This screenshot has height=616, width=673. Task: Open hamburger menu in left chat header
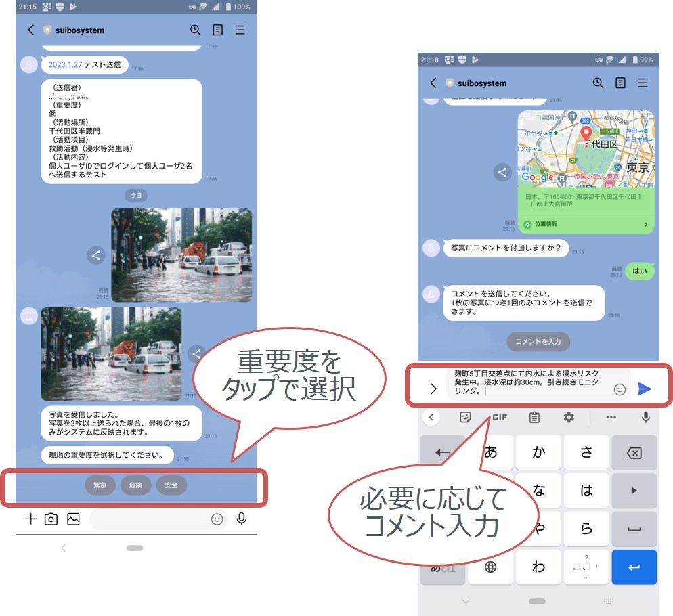(240, 30)
